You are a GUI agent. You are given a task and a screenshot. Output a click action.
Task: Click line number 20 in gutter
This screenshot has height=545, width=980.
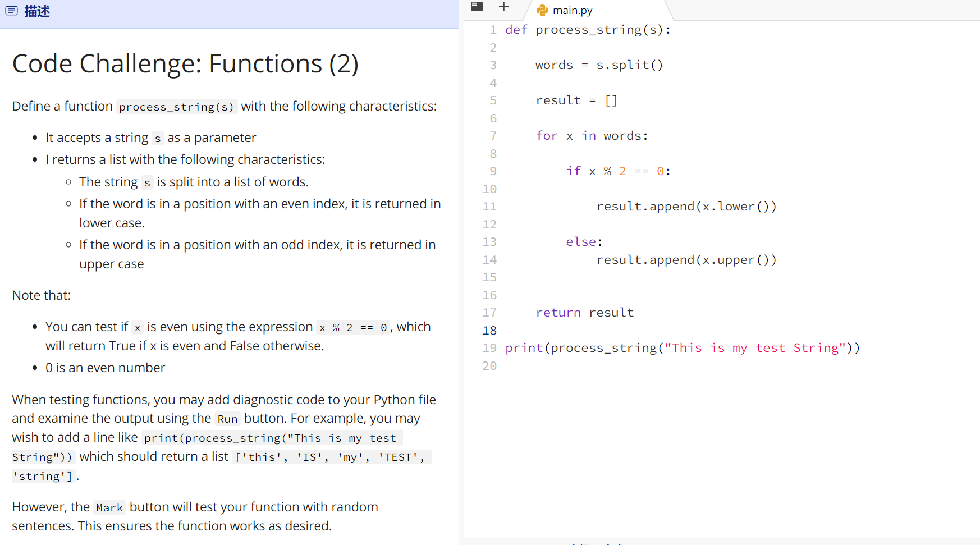[489, 366]
